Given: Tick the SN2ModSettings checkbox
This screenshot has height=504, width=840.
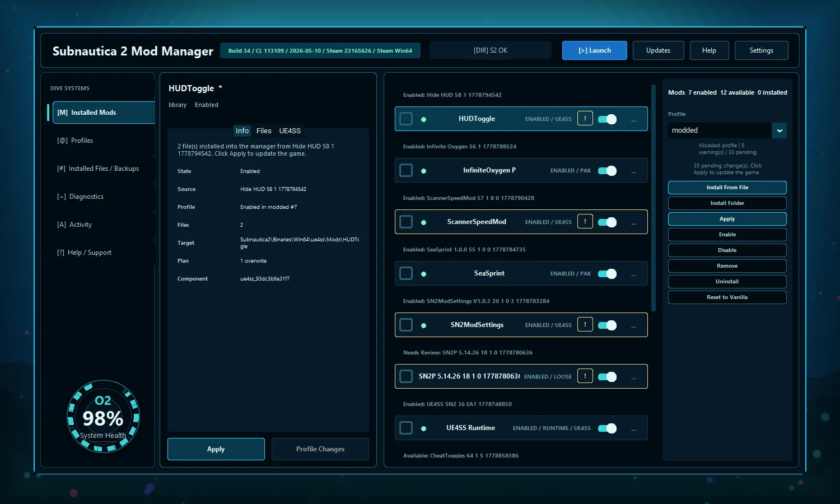Looking at the screenshot, I should (406, 325).
